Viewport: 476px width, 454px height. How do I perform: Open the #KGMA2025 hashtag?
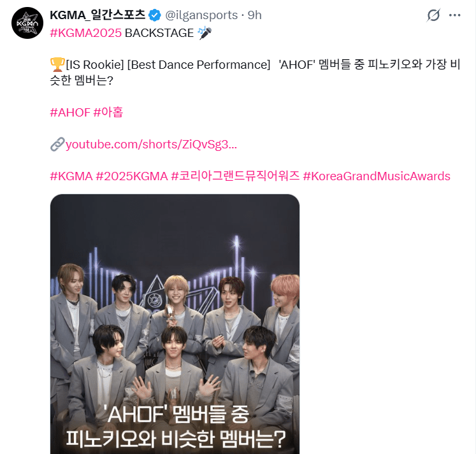pyautogui.click(x=85, y=33)
